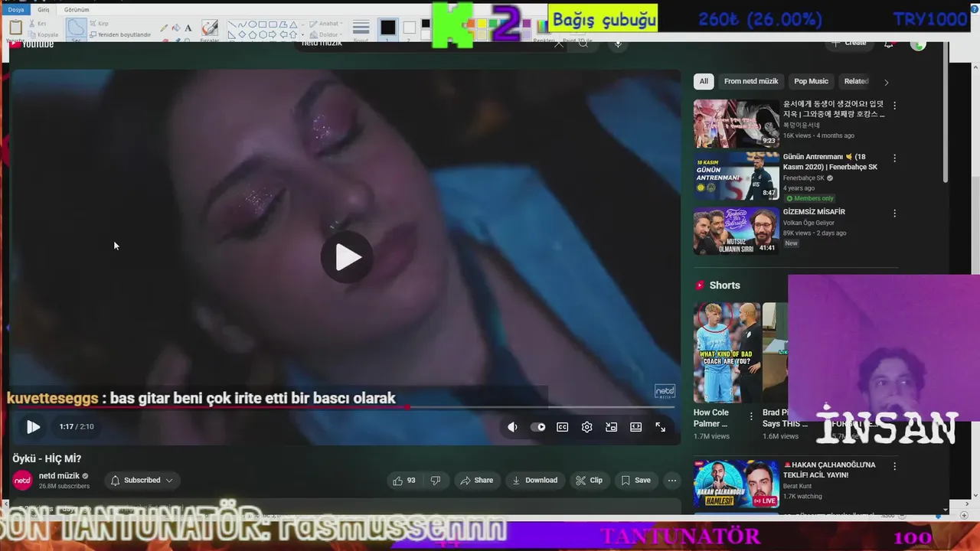Image resolution: width=980 pixels, height=551 pixels.
Task: Click the Volkan Öge Geliyor channel name
Action: [x=808, y=223]
